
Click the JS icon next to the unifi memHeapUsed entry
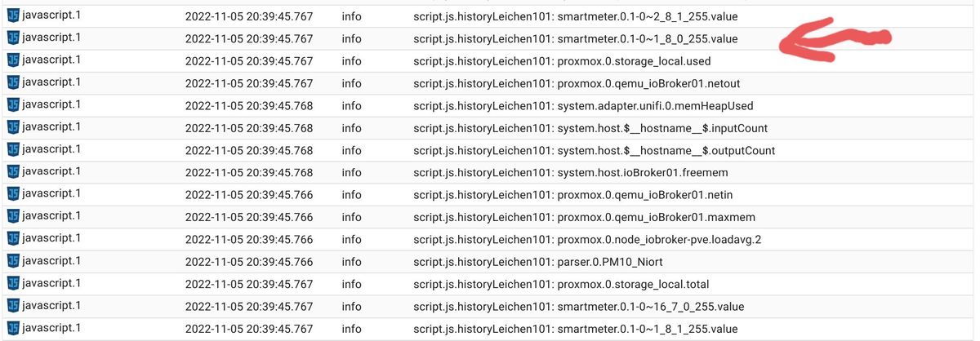(x=13, y=105)
